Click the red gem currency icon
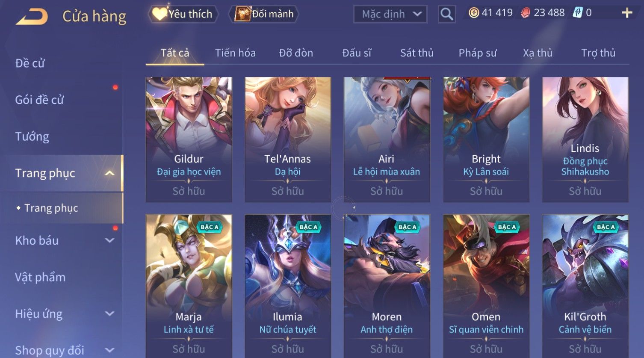Image resolution: width=644 pixels, height=358 pixels. pos(526,13)
